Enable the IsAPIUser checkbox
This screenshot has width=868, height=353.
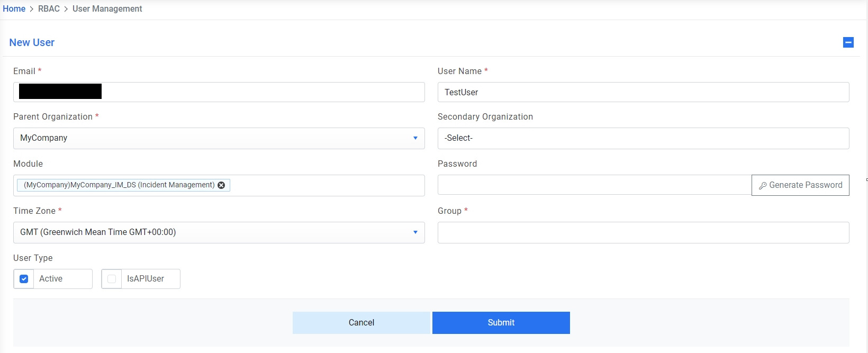pos(112,279)
